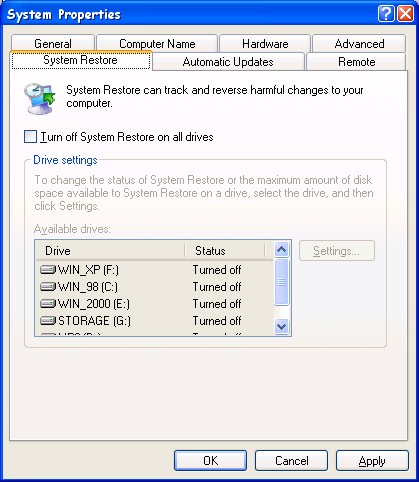Click the WIN_XP (F:) drive name
The image size is (419, 482).
click(88, 269)
